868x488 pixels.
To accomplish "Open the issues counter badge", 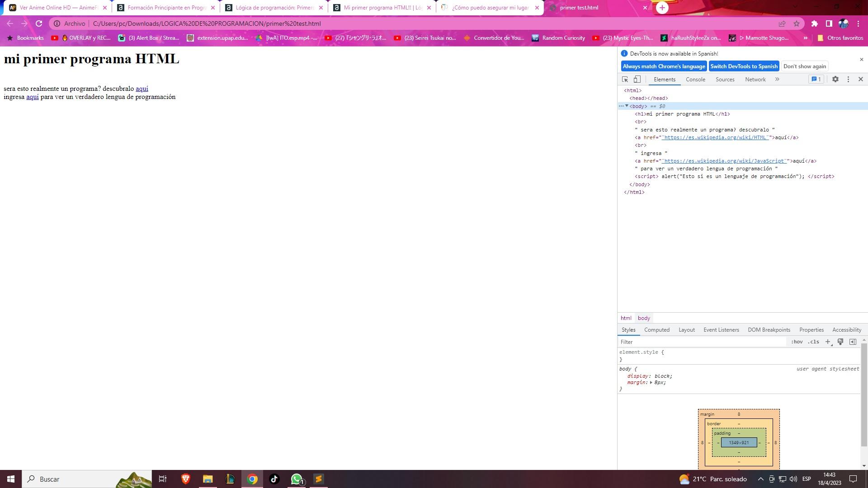I will pyautogui.click(x=816, y=80).
